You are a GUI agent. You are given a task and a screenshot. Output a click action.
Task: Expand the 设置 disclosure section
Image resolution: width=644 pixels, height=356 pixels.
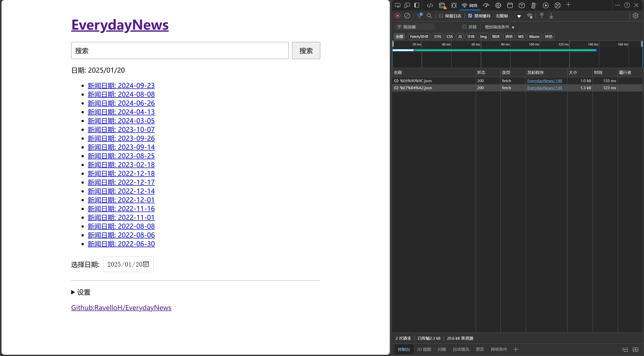[x=81, y=292]
